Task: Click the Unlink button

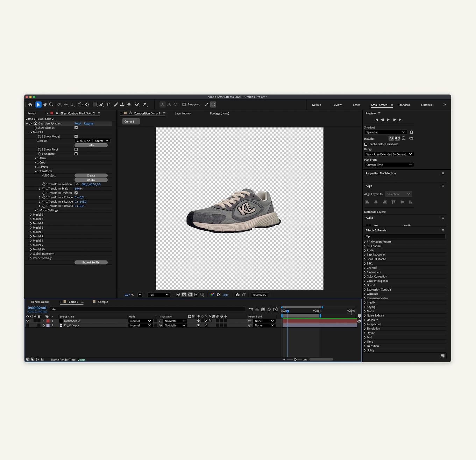Action: click(91, 180)
